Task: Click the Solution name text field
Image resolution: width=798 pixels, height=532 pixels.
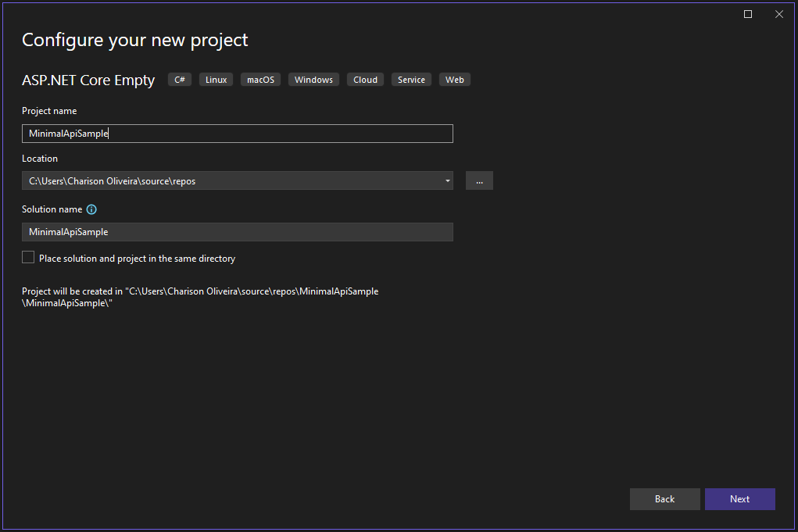Action: [x=237, y=232]
